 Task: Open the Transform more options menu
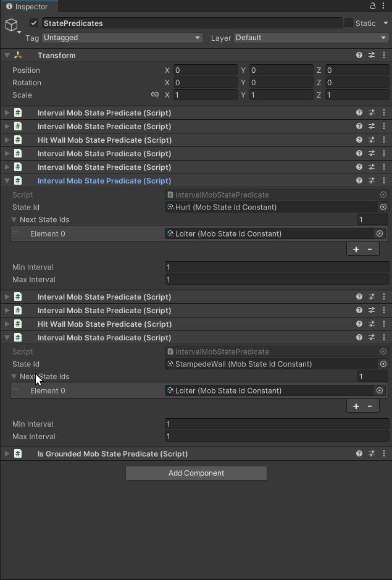coord(383,55)
